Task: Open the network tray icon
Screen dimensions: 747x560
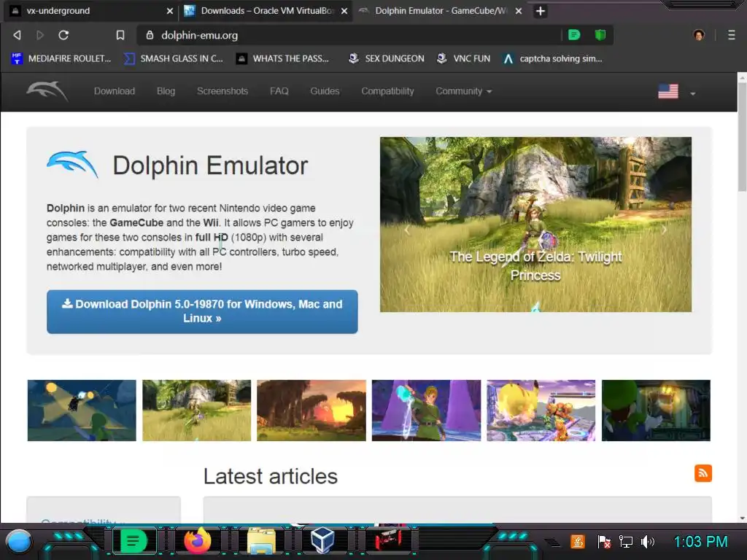Action: (625, 542)
